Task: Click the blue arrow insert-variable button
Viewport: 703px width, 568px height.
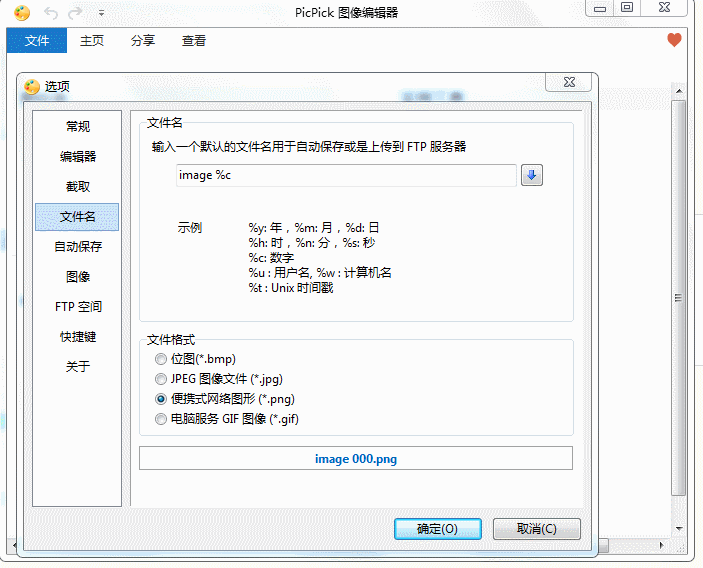Action: 532,175
